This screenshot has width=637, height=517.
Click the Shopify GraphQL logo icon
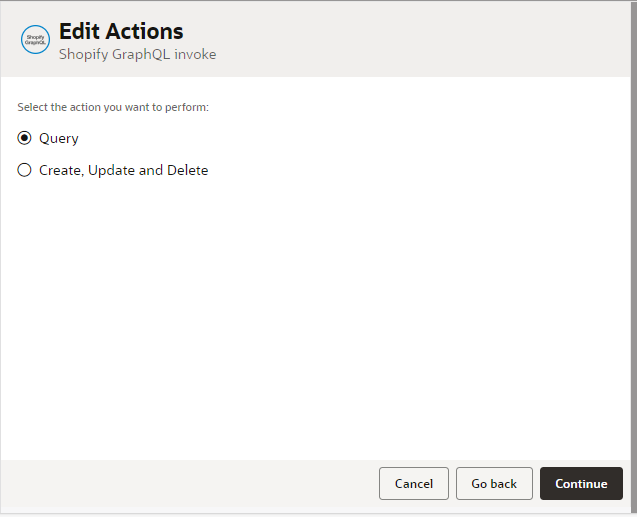(36, 40)
